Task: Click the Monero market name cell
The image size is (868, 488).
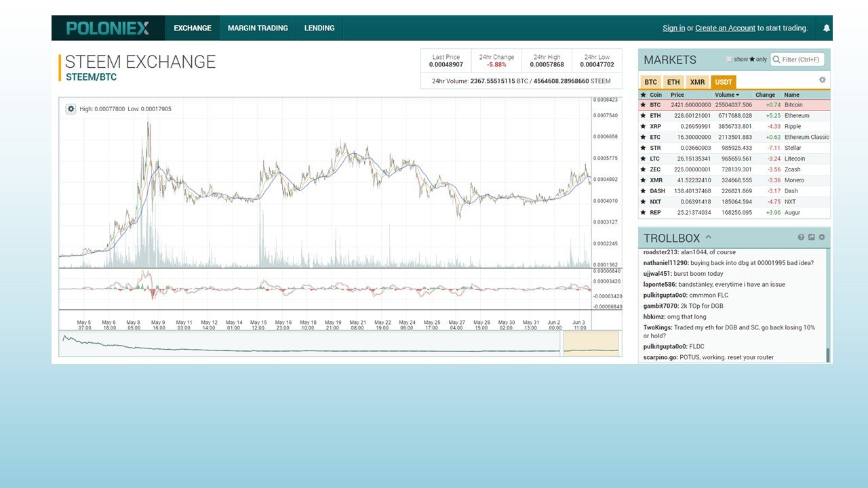Action: pyautogui.click(x=794, y=180)
